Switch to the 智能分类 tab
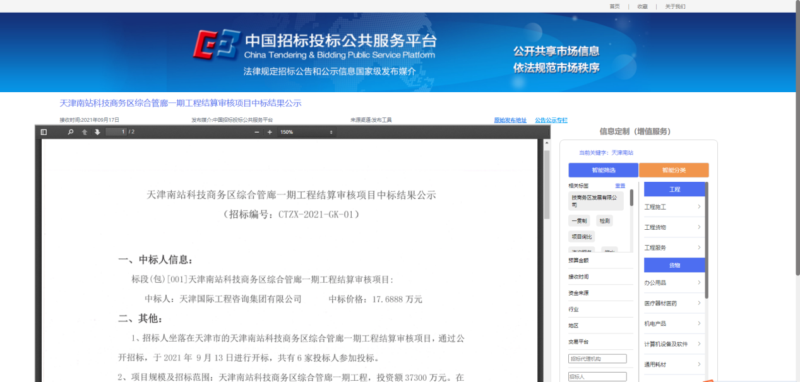Screen dimensions: 800x382 click(674, 170)
